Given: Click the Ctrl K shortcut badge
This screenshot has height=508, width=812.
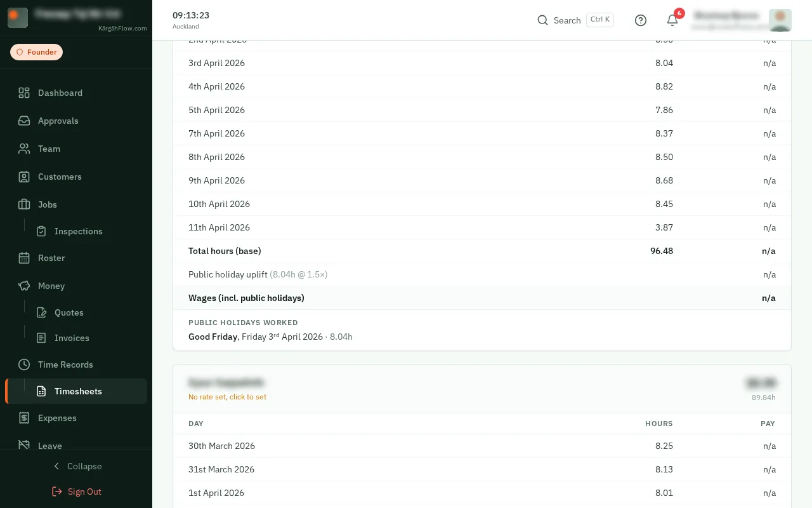Looking at the screenshot, I should [600, 20].
